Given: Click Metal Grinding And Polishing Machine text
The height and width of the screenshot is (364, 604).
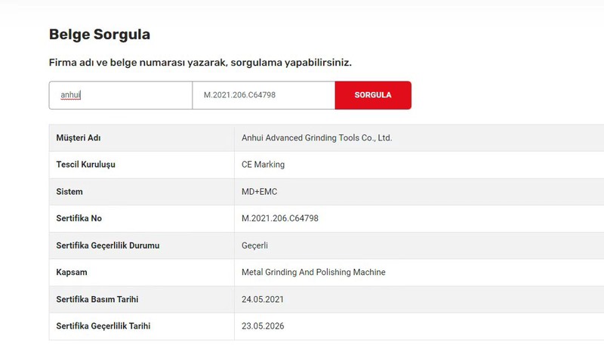Looking at the screenshot, I should (313, 273).
